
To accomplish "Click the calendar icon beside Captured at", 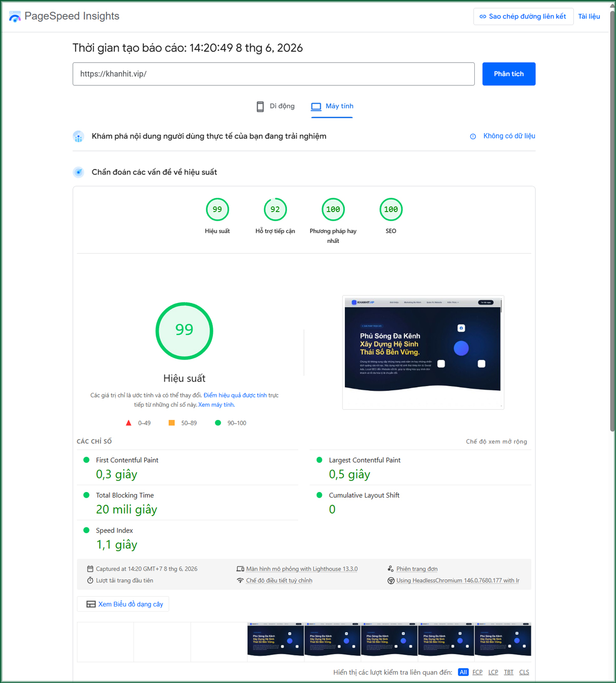I will (90, 568).
